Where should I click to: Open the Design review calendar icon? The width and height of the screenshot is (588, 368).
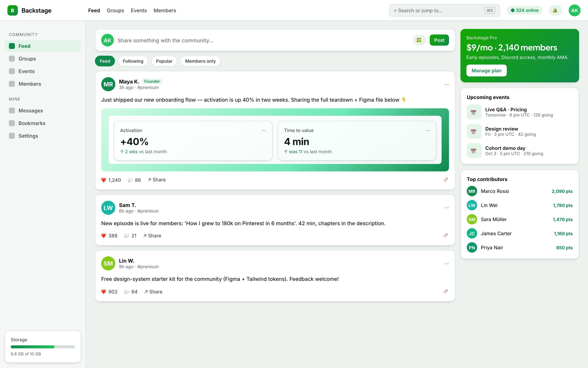pyautogui.click(x=474, y=132)
